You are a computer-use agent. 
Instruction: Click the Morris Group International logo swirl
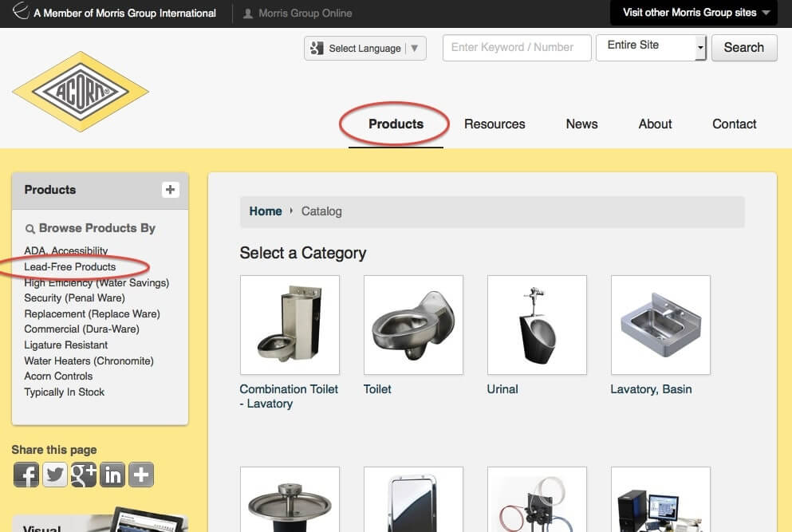click(21, 11)
